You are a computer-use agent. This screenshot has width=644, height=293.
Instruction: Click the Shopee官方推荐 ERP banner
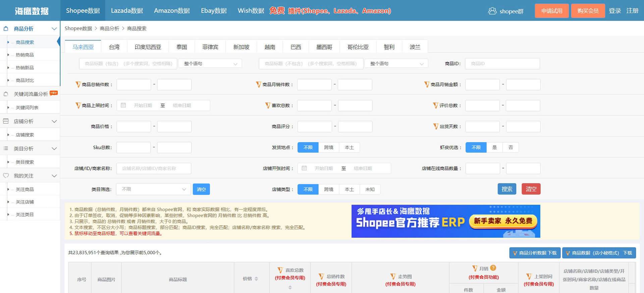click(x=445, y=221)
